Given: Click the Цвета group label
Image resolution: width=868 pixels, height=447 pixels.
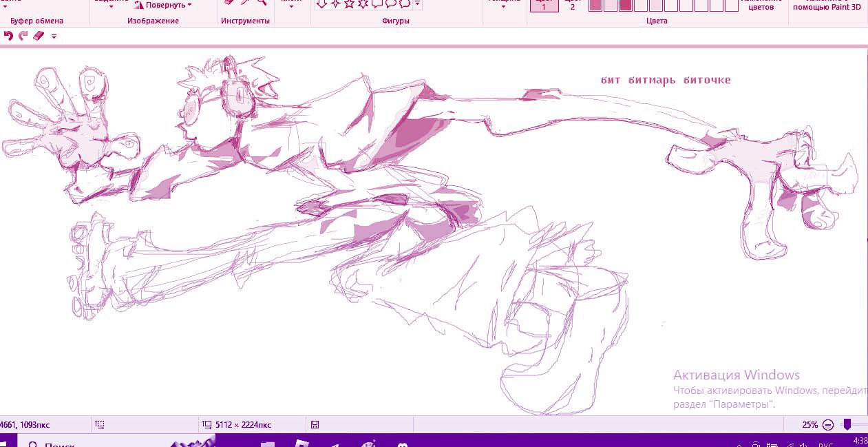Looking at the screenshot, I should pos(657,21).
